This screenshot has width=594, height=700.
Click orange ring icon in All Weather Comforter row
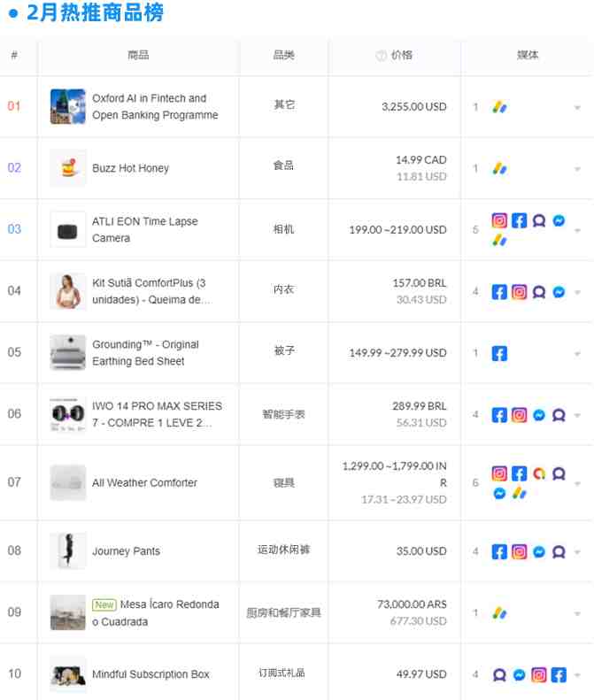point(539,473)
